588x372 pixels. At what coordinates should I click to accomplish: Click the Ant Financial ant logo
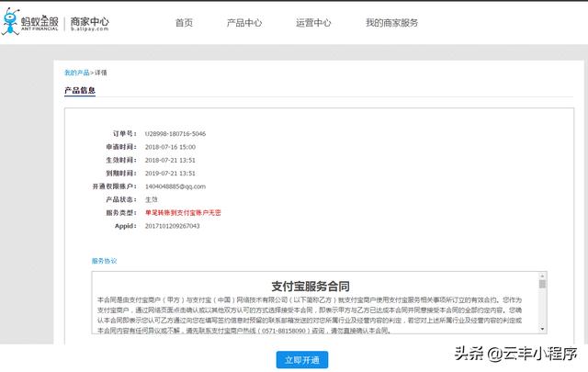click(x=10, y=22)
